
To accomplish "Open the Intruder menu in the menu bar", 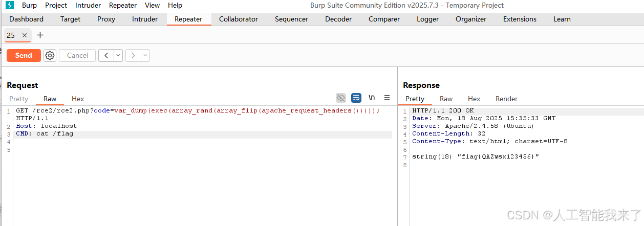I will click(88, 5).
